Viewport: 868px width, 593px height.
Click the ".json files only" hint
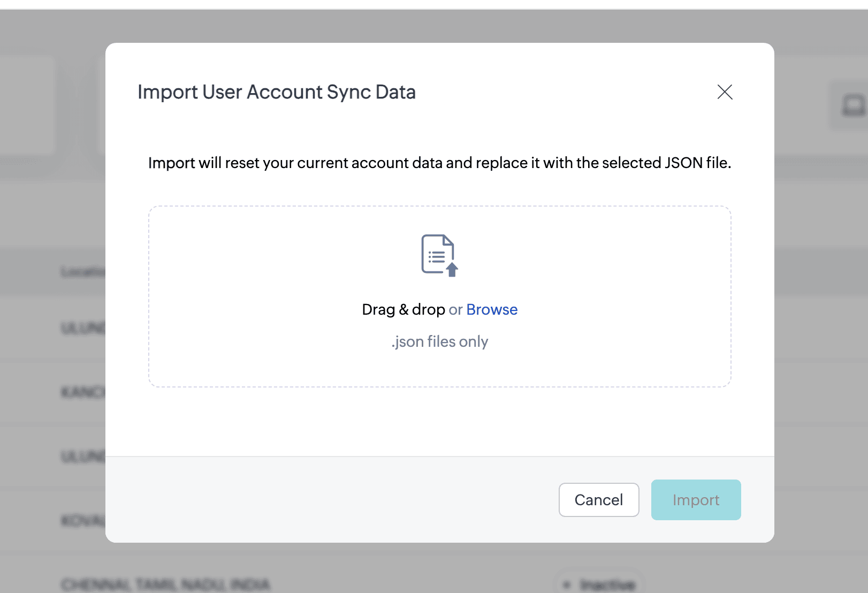pos(439,341)
